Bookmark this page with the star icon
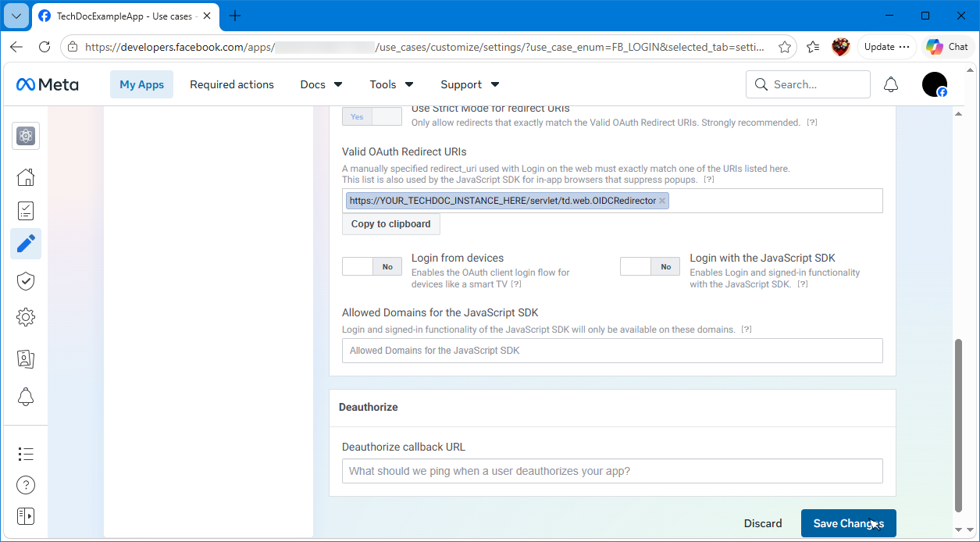This screenshot has width=980, height=542. (x=785, y=47)
